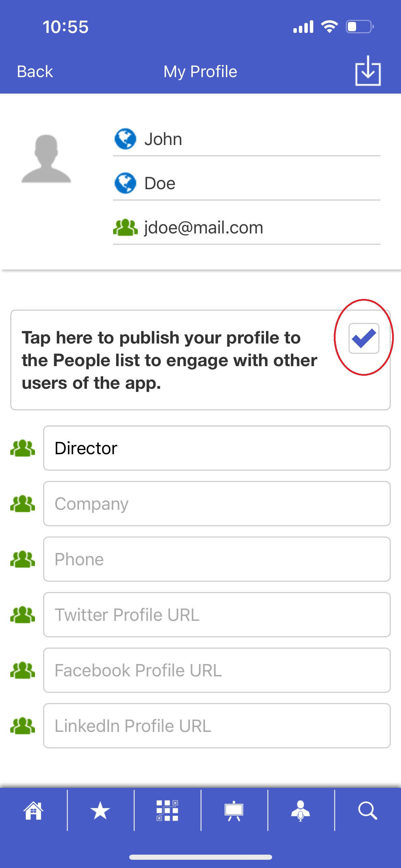Viewport: 401px width, 868px height.
Task: Select the Phone input field
Action: click(x=217, y=559)
